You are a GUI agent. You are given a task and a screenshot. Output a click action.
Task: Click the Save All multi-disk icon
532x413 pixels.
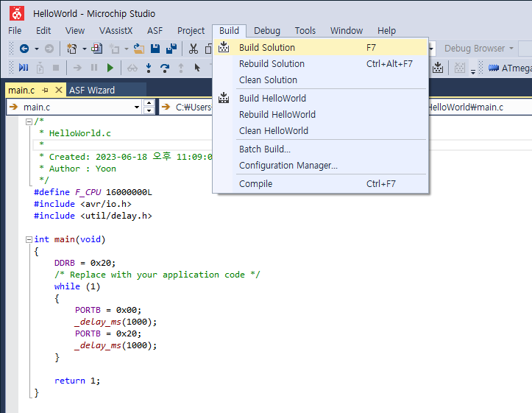(171, 49)
